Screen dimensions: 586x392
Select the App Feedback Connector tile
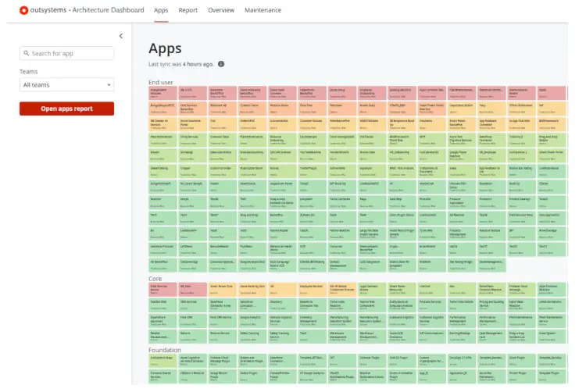pyautogui.click(x=491, y=124)
